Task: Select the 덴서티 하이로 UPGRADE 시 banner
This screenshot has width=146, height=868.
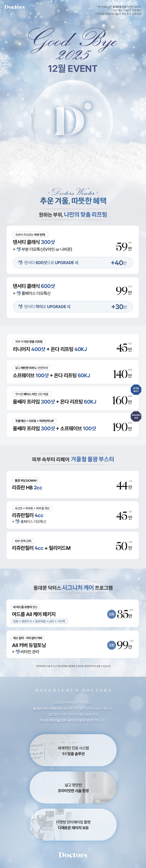Action: tap(73, 307)
